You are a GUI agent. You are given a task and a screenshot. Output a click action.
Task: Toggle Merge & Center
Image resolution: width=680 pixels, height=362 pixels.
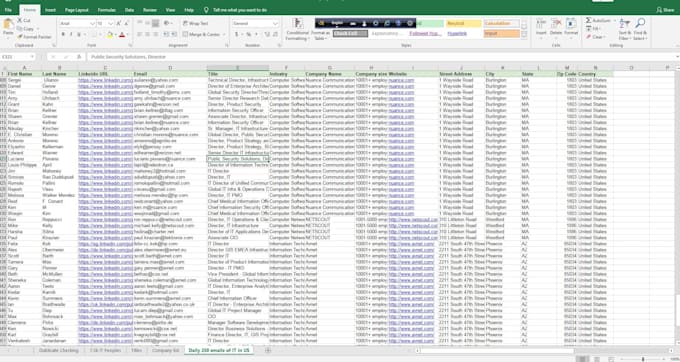tap(201, 34)
